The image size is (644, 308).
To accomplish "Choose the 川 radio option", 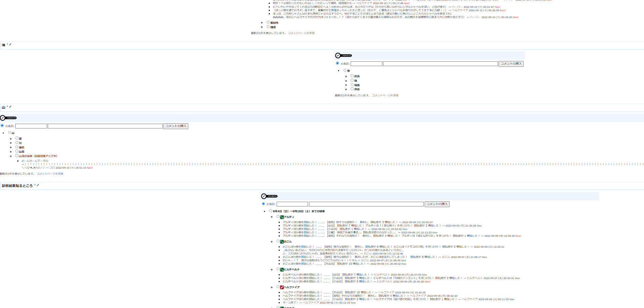I will 17,143.
